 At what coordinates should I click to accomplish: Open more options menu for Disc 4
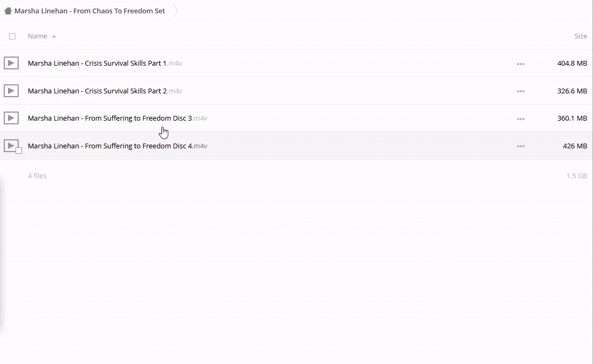point(520,146)
